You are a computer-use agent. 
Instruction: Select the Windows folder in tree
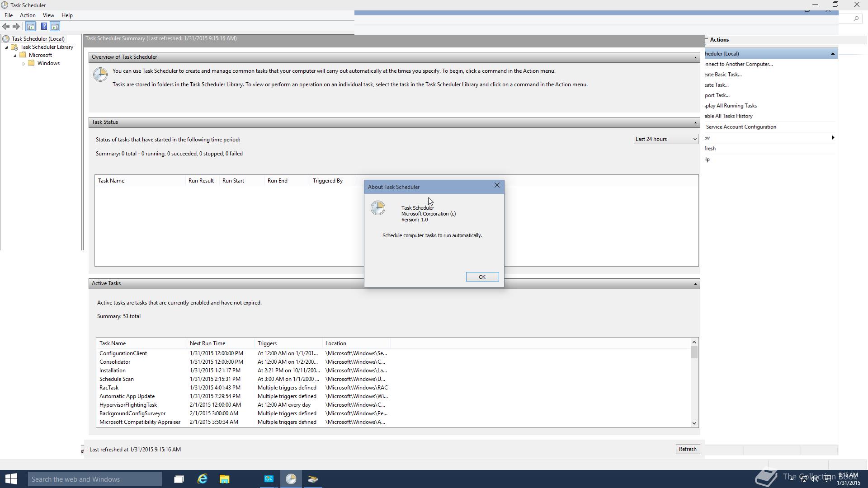point(48,63)
